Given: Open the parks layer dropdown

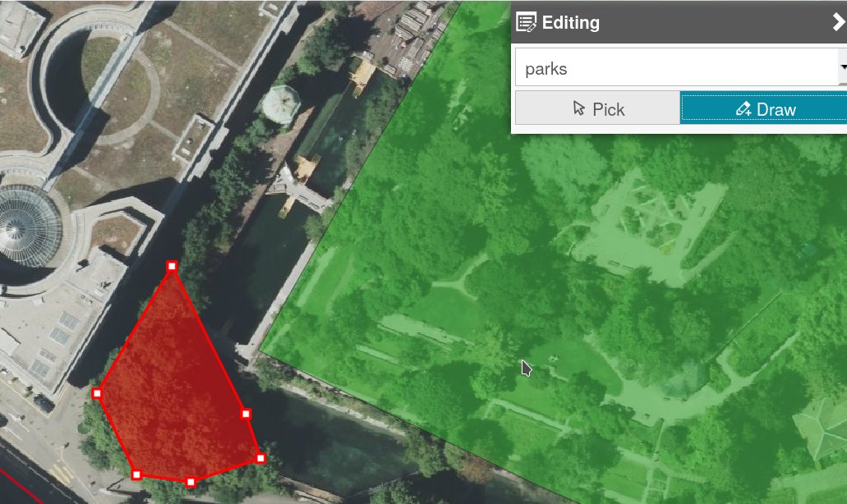Looking at the screenshot, I should (680, 67).
